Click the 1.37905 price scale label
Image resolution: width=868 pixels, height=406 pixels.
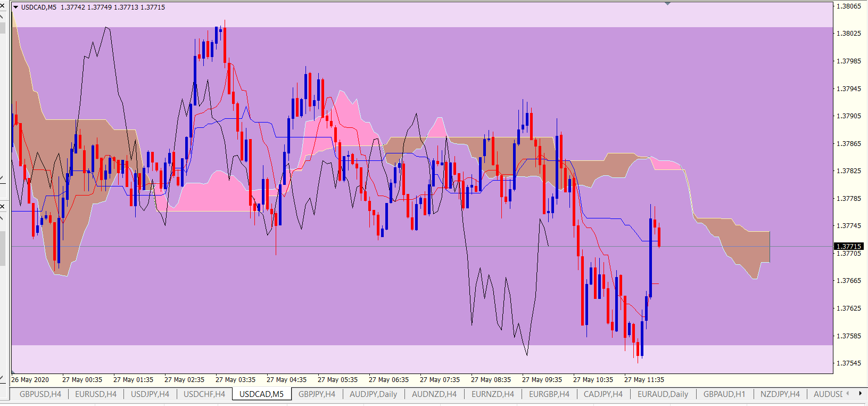coord(849,116)
